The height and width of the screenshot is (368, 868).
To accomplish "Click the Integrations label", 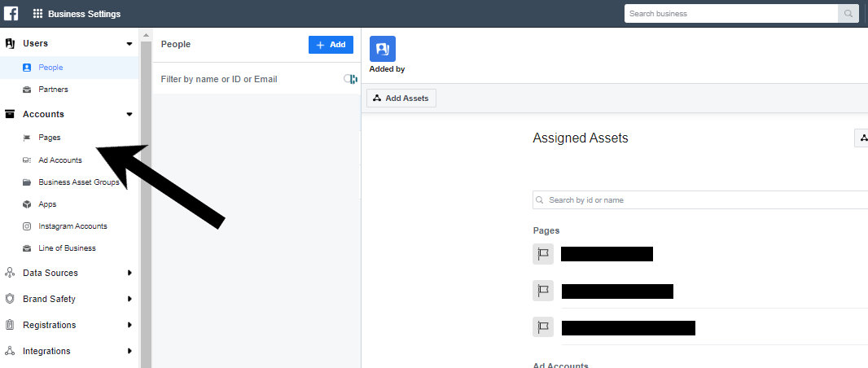I will (46, 351).
